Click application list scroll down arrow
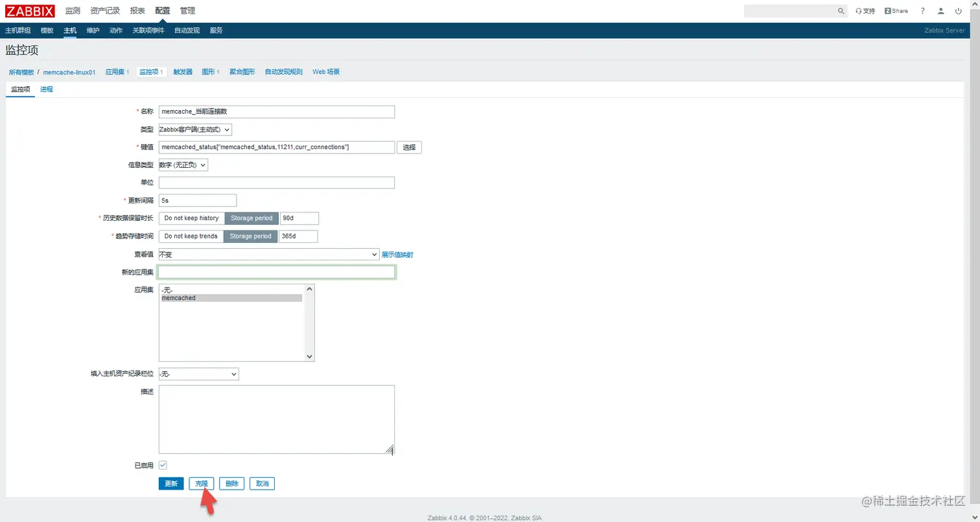 pos(309,356)
